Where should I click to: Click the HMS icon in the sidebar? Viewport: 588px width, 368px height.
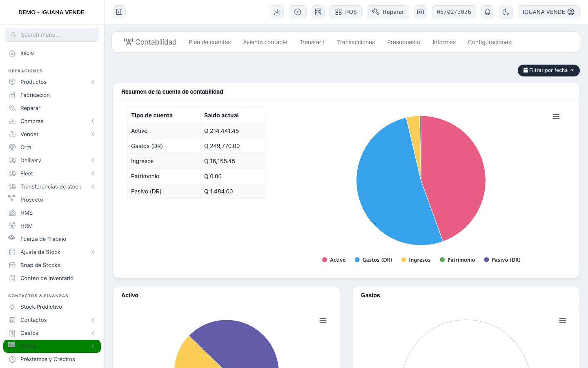point(12,213)
